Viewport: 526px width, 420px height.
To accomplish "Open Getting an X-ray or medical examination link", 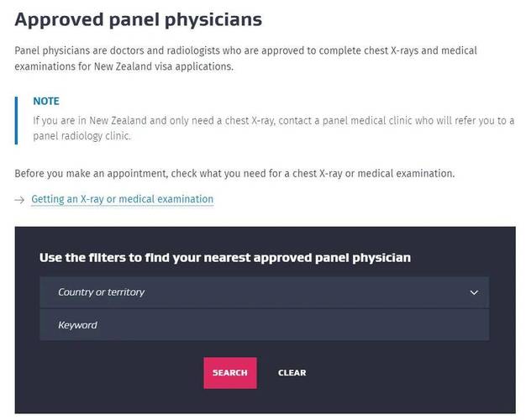I will coord(122,199).
